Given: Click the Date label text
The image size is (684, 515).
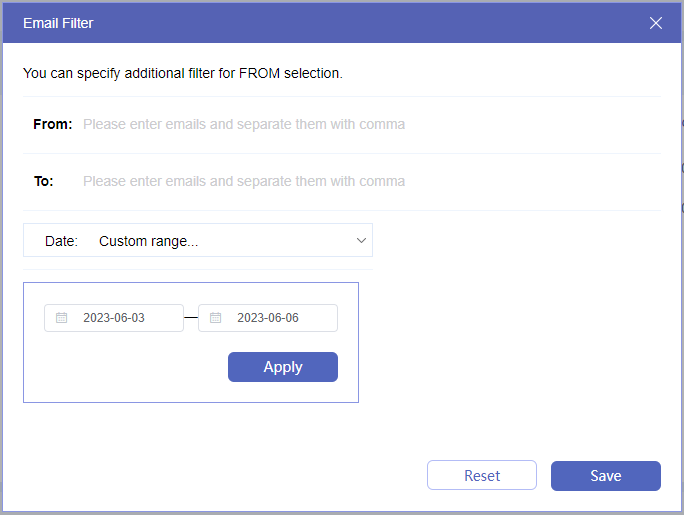Looking at the screenshot, I should click(61, 241).
